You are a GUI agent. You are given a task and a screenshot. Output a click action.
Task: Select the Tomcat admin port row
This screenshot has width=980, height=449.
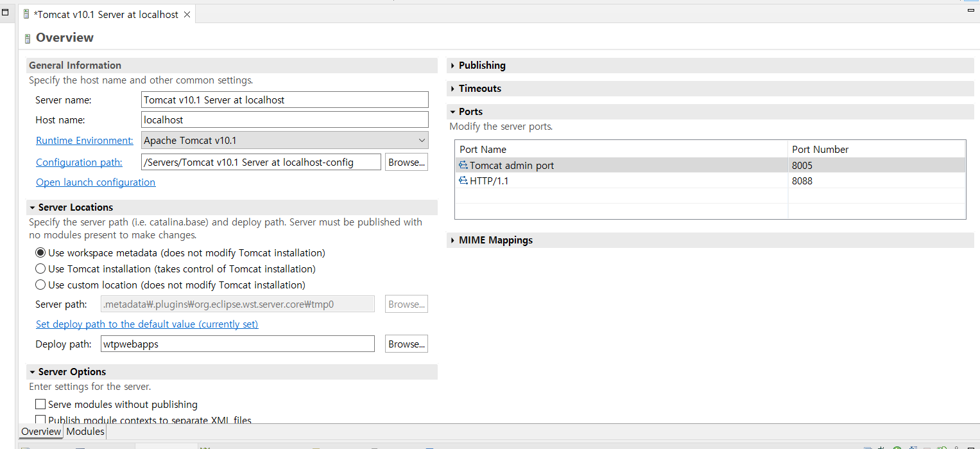pos(710,165)
